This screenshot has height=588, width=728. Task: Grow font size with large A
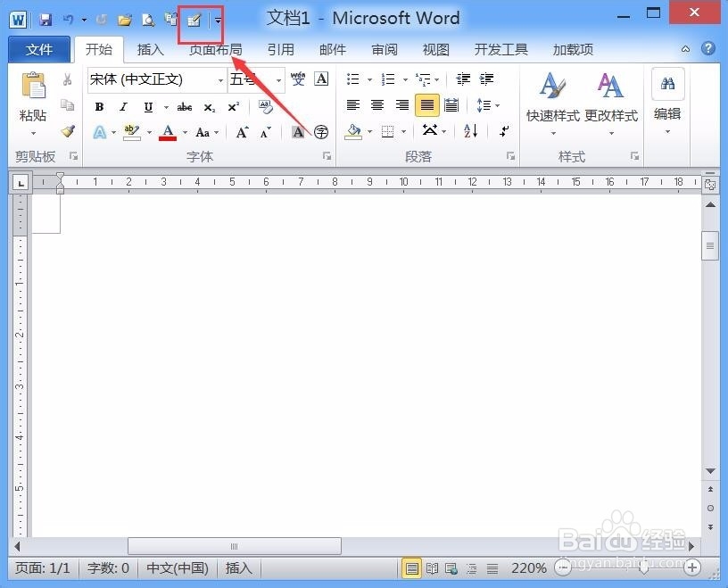(242, 132)
